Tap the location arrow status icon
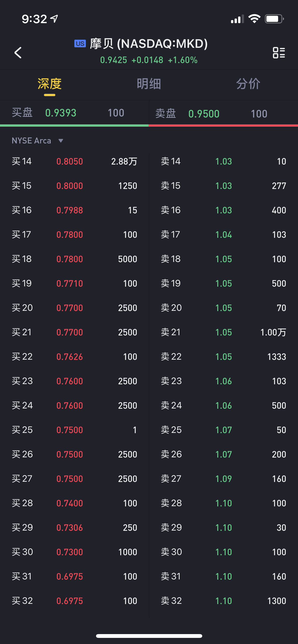This screenshot has height=644, width=298. pos(54,19)
